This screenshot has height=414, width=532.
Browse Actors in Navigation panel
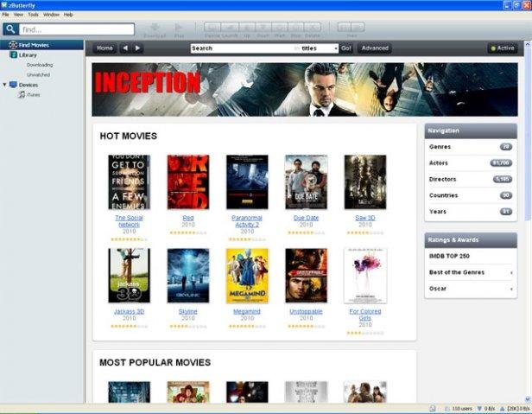pos(471,163)
